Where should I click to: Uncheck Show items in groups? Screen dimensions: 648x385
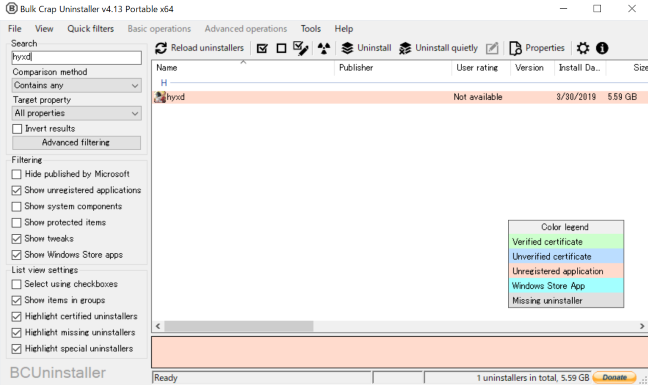[17, 300]
